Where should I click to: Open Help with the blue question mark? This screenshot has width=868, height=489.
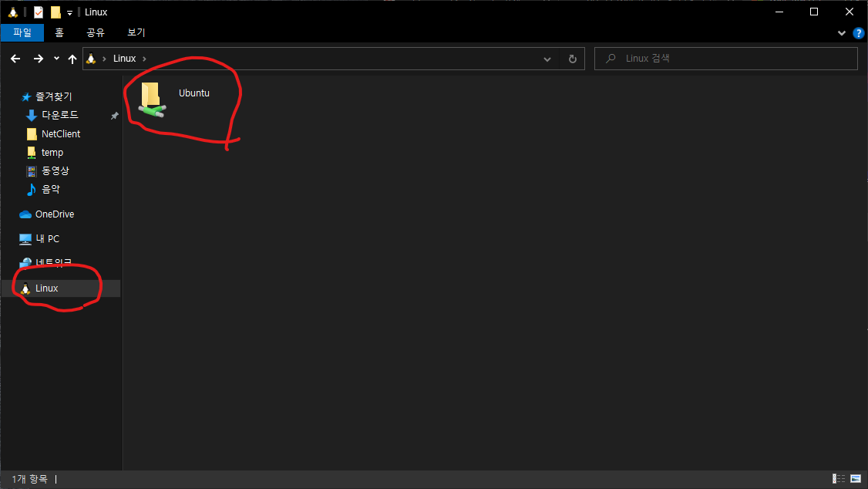pyautogui.click(x=859, y=33)
